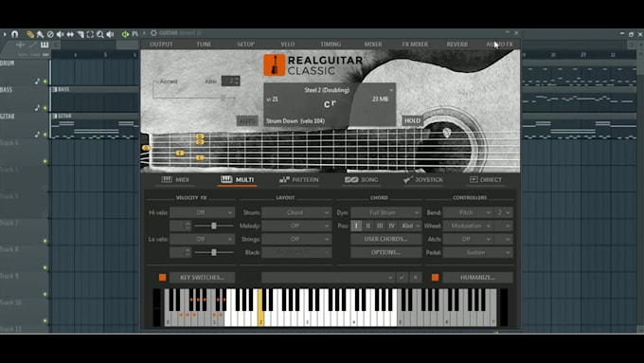Toggle the magnet snap icon
Viewport: 644px width, 363px height.
(15, 34)
